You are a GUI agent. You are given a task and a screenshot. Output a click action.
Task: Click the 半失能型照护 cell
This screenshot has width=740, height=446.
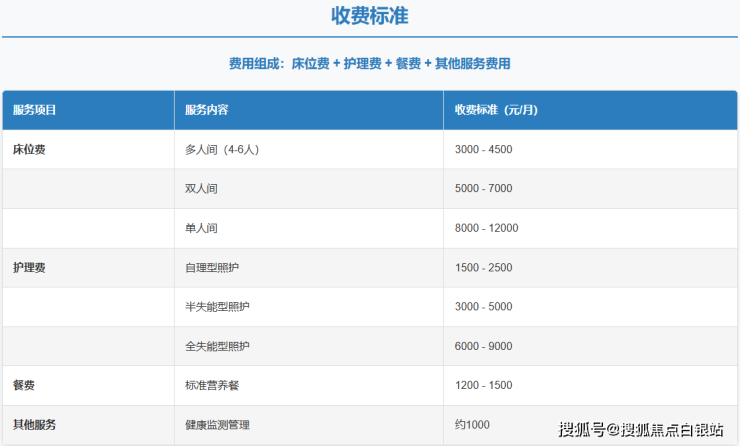click(x=217, y=306)
